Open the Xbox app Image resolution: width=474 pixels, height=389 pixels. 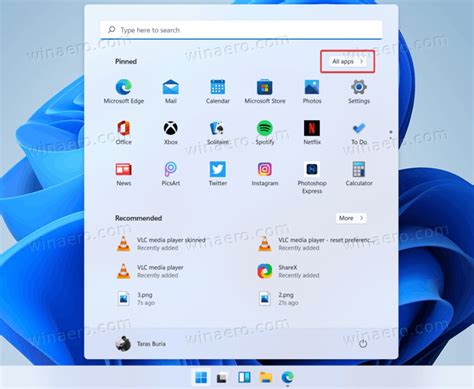(171, 132)
